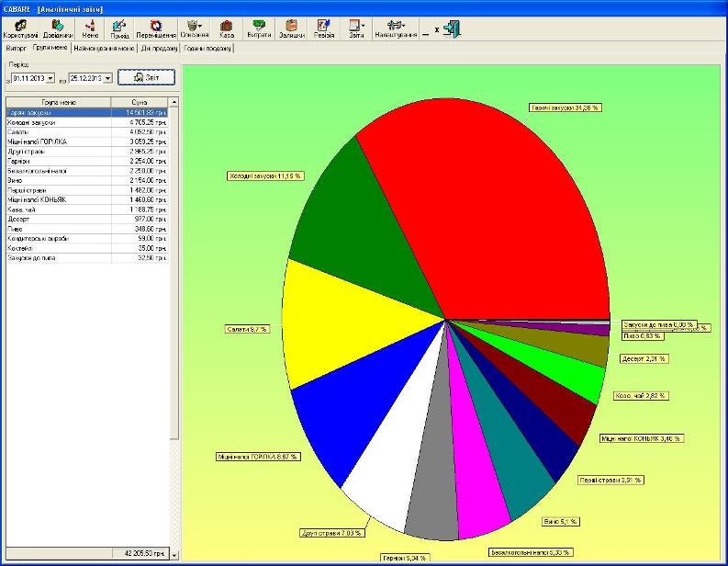728x566 pixels.
Task: Select the Коктейлі row in table
Action: coord(87,248)
